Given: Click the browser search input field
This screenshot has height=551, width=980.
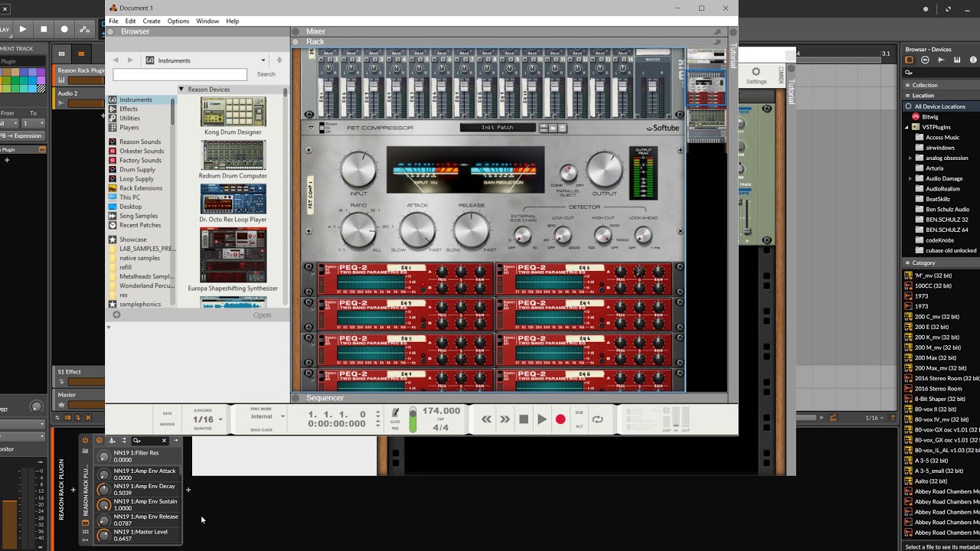Looking at the screenshot, I should pyautogui.click(x=180, y=74).
